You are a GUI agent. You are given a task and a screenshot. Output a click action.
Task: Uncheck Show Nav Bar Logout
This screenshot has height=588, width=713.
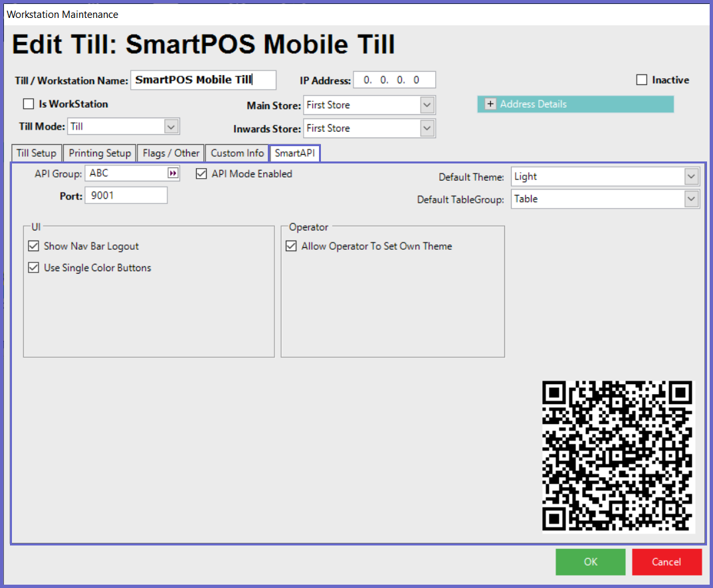(34, 246)
